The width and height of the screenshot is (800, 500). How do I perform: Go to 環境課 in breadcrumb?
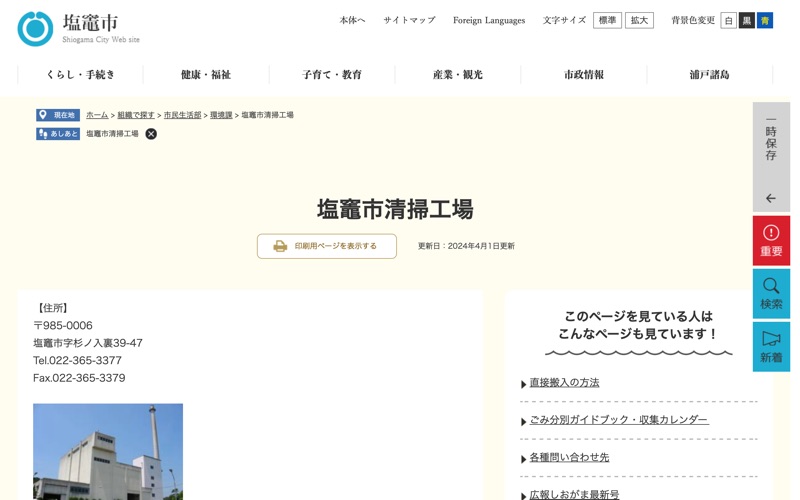[221, 115]
